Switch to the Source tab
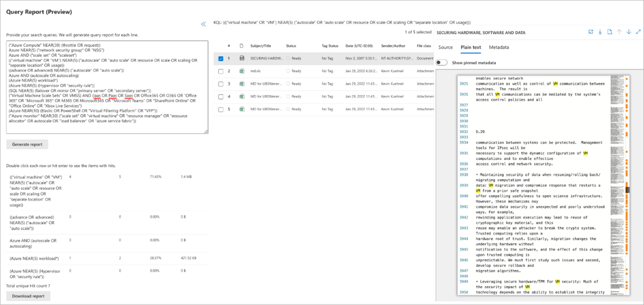Screen dimensions: 644x305 [x=445, y=47]
